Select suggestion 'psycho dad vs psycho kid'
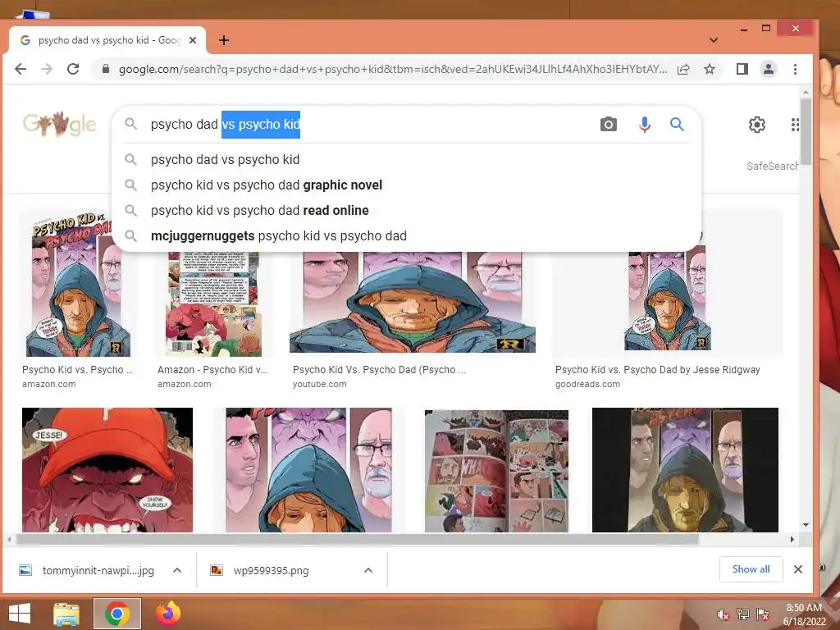Viewport: 840px width, 630px height. click(x=407, y=160)
